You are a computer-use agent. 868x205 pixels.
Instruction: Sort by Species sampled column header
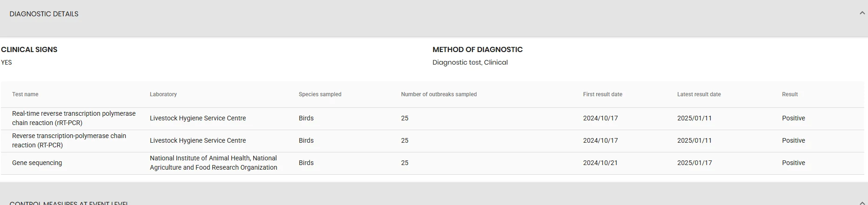[x=320, y=94]
